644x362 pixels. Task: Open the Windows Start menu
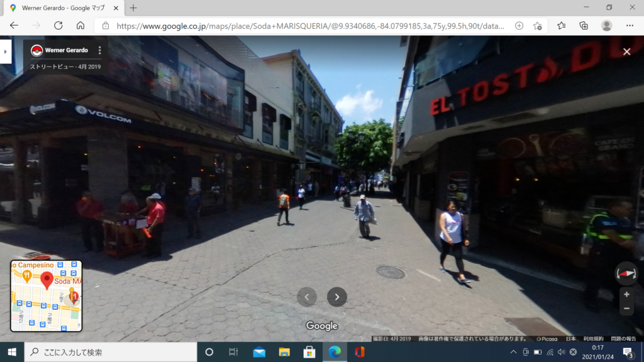(12, 352)
